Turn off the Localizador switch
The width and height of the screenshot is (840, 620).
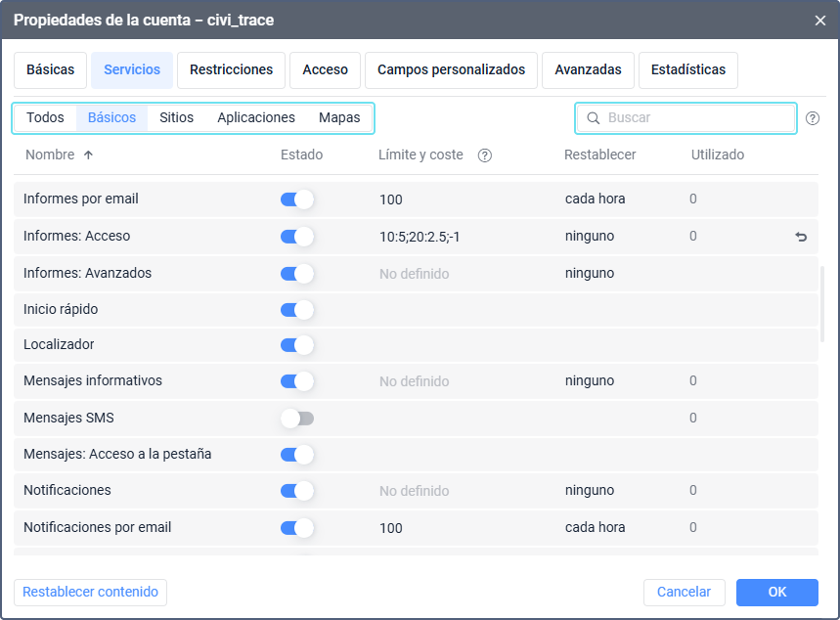tap(297, 345)
